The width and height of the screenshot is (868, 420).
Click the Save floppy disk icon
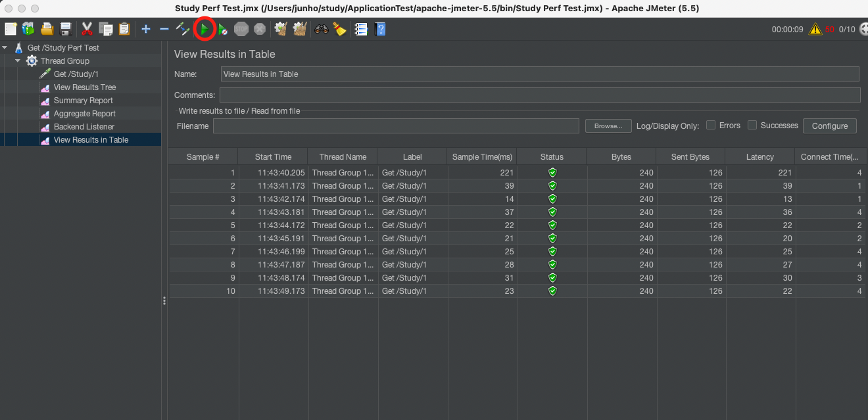tap(66, 29)
